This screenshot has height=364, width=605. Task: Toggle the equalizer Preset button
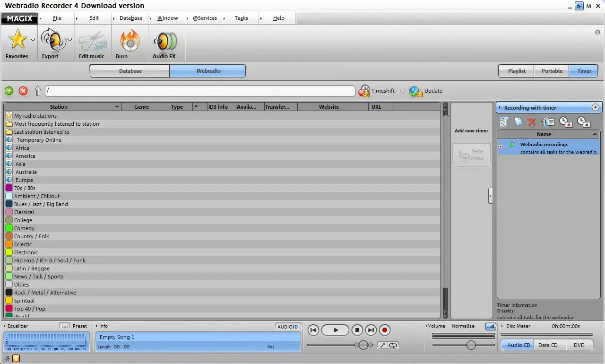(x=65, y=326)
